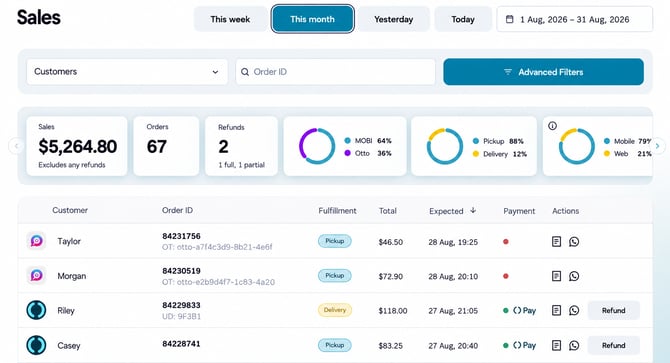The height and width of the screenshot is (363, 670).
Task: Click Taylor's customer avatar icon
Action: [36, 241]
